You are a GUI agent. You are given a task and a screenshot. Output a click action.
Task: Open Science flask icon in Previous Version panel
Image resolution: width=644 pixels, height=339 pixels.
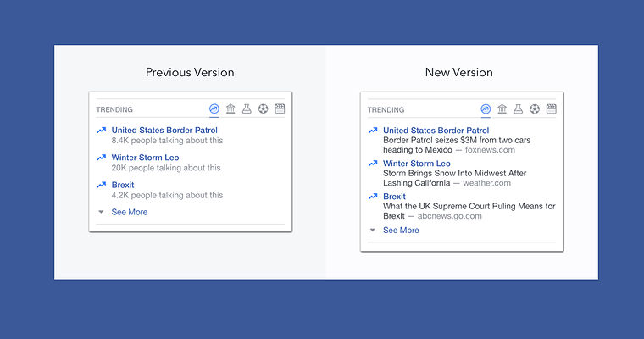tap(247, 108)
